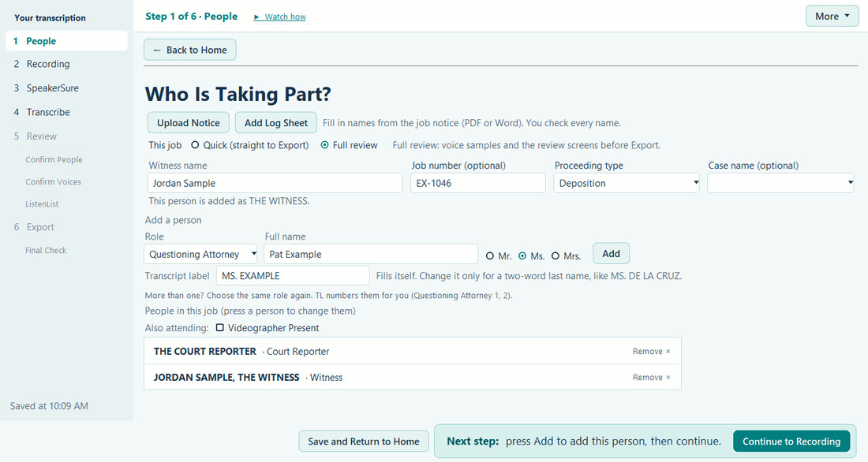
Task: Click Continue to Recording button
Action: tap(791, 442)
